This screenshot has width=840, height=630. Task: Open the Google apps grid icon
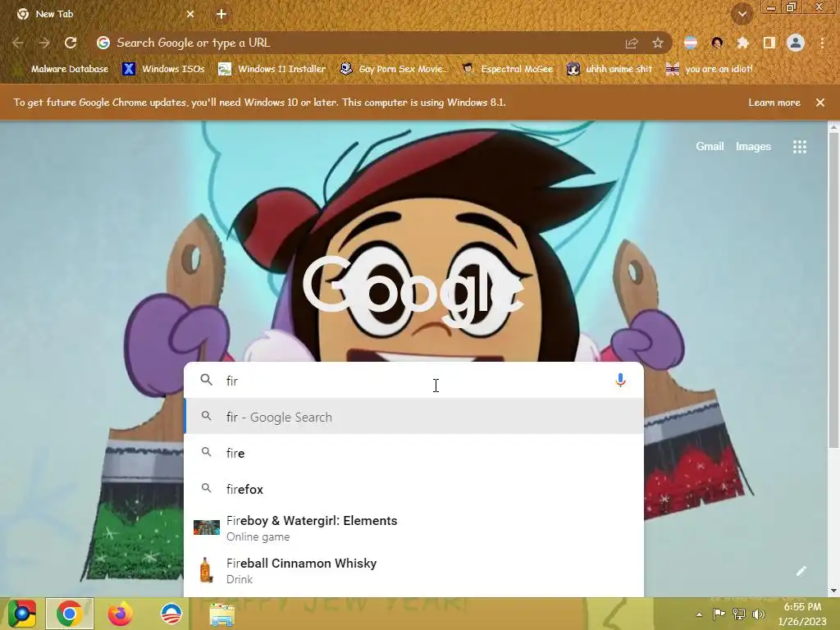(x=799, y=147)
